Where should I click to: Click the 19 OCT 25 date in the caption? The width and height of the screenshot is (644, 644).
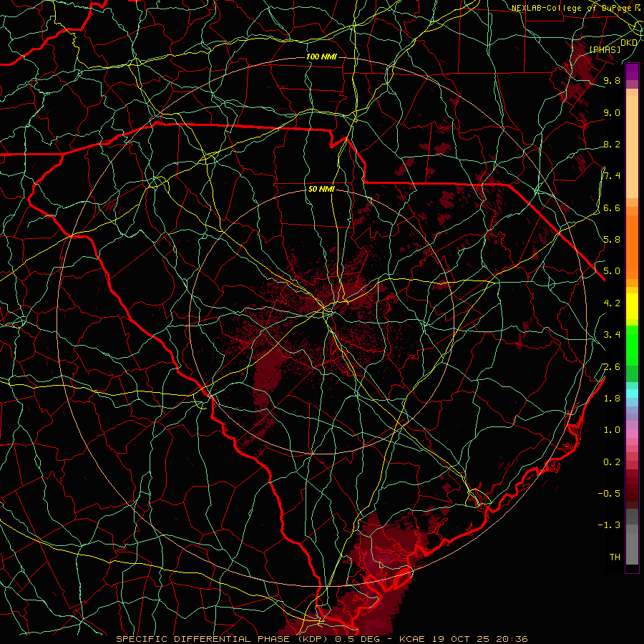coord(462,639)
